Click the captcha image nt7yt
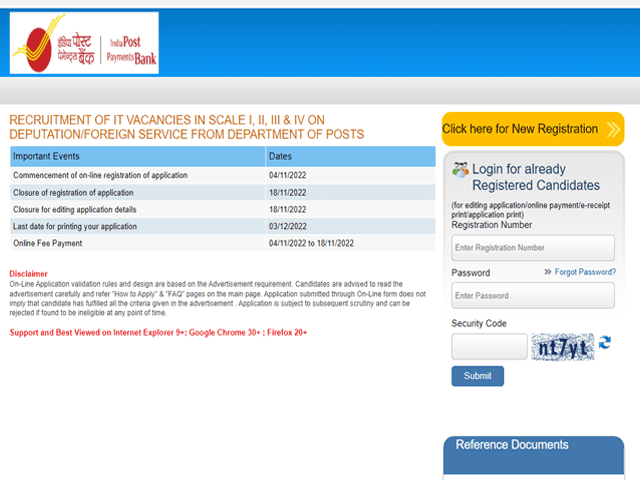Image resolution: width=640 pixels, height=480 pixels. [x=562, y=347]
